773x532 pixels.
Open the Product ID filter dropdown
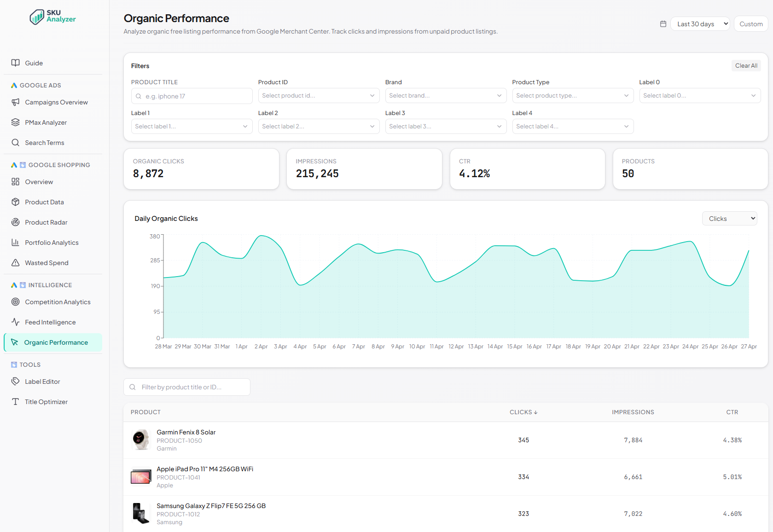click(x=318, y=95)
